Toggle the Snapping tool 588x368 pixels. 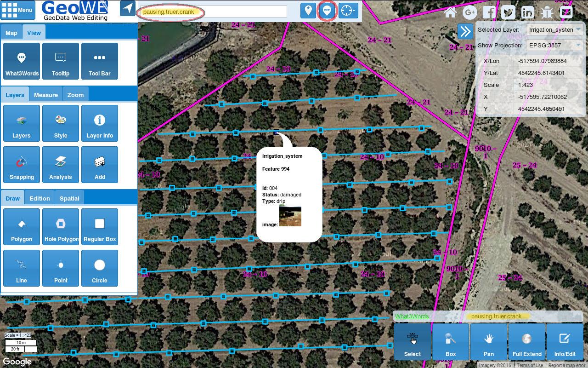(22, 165)
